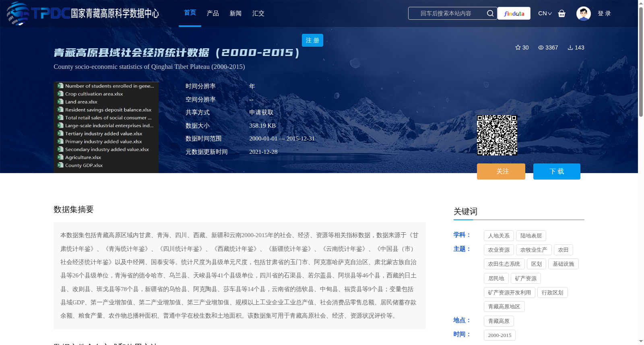644x345 pixels.
Task: Click the TPDC logo in the header
Action: [83, 13]
